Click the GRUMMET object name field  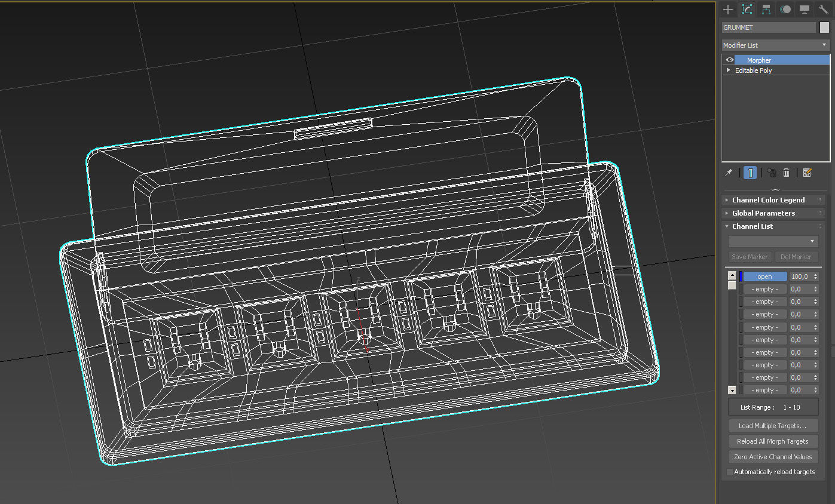pos(769,27)
